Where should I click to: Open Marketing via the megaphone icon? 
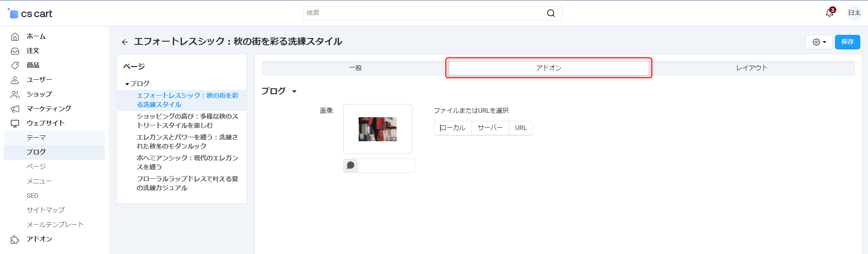coord(15,109)
